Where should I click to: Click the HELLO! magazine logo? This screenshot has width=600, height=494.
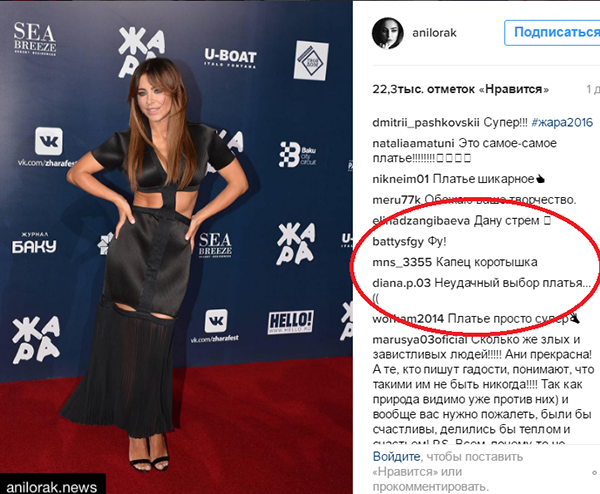pyautogui.click(x=290, y=322)
